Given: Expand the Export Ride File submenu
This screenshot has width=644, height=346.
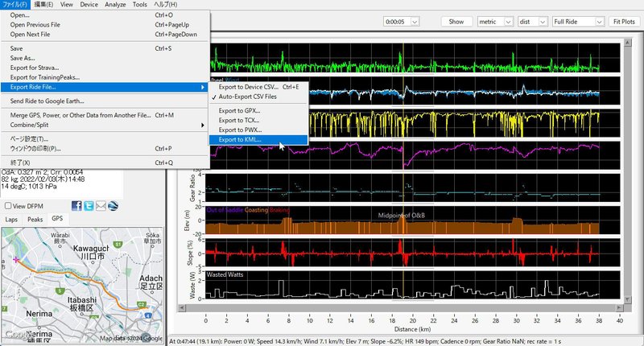Looking at the screenshot, I should click(105, 87).
